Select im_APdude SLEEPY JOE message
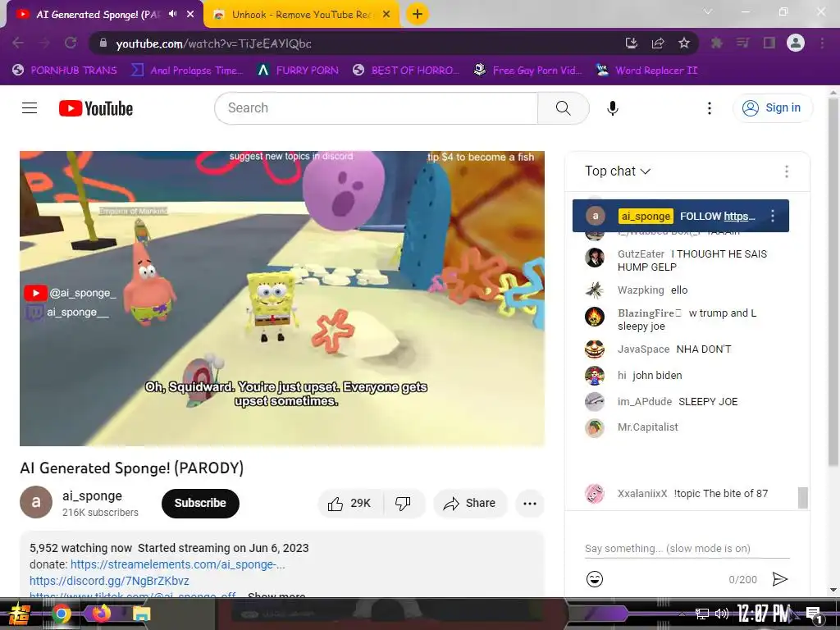The height and width of the screenshot is (630, 840). coord(687,401)
